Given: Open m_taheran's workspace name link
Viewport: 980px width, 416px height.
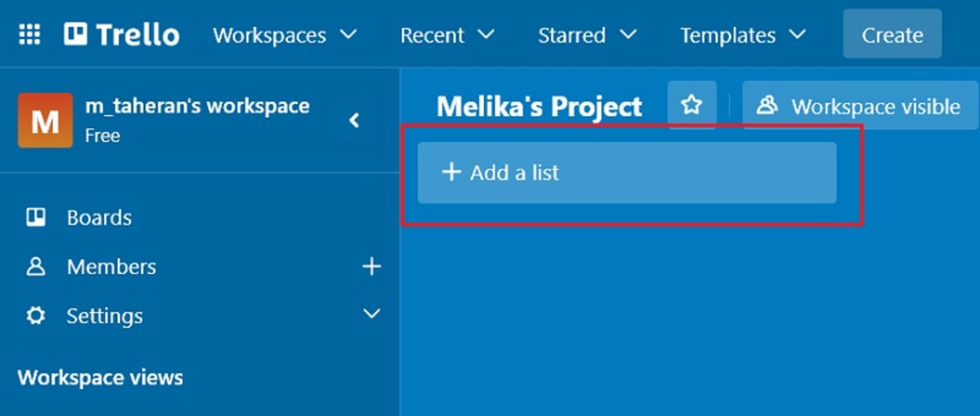Looking at the screenshot, I should tap(197, 106).
